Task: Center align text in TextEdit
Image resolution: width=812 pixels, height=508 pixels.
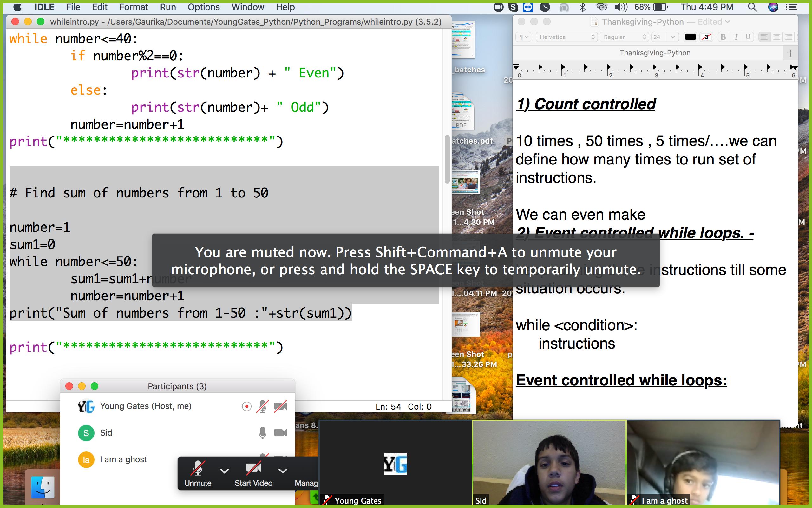Action: [x=776, y=37]
